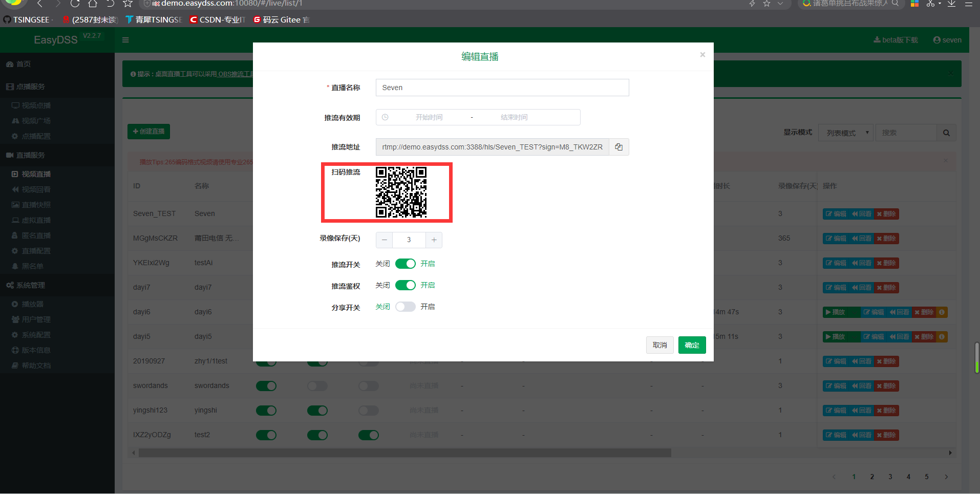The image size is (980, 494).
Task: Click 删除 for MGgMsCKZR row
Action: 886,239
